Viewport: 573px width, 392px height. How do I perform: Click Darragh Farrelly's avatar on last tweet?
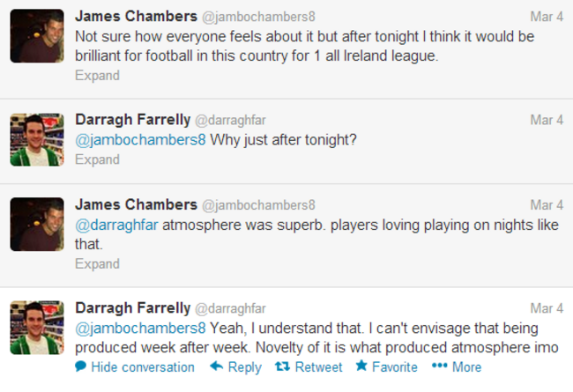37,327
